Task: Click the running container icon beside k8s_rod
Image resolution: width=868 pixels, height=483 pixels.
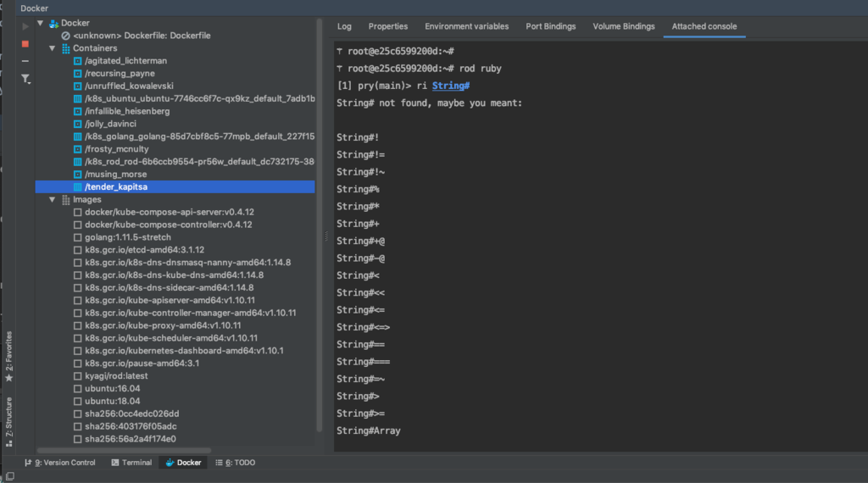Action: click(x=77, y=162)
